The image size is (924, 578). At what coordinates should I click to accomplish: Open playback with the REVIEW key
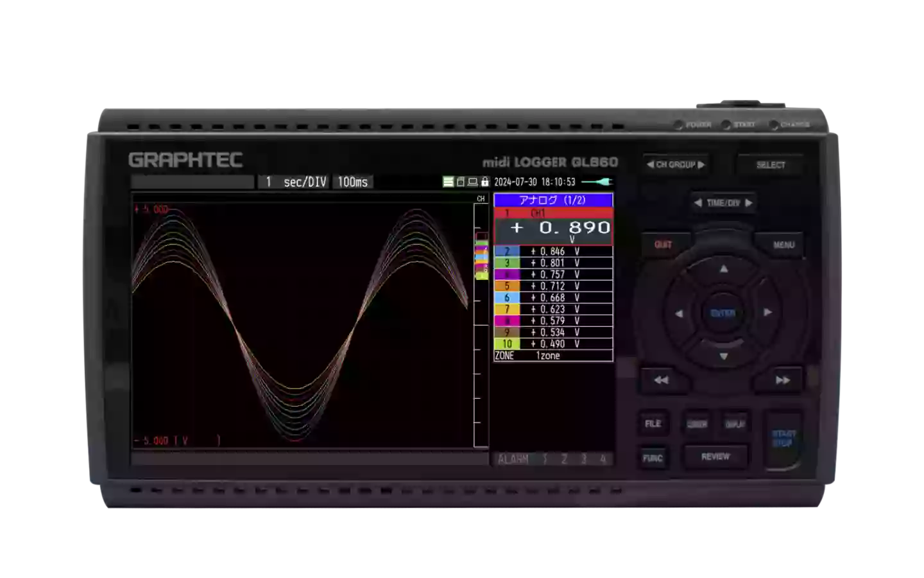[715, 457]
